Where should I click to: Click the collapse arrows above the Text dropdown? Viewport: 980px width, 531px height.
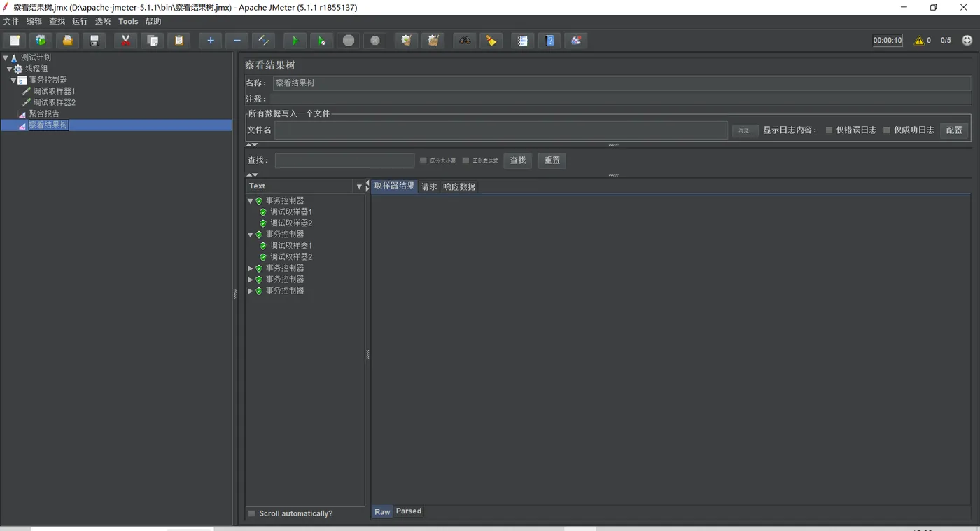point(253,174)
